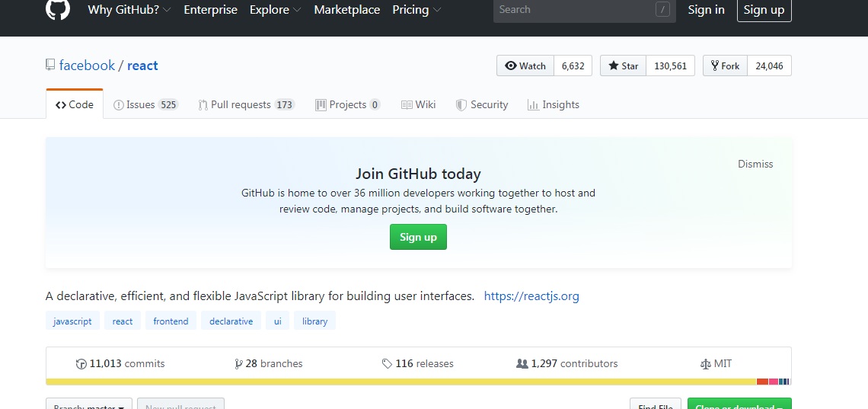Viewport: 868px width, 409px height.
Task: Click the GitHub octocat logo
Action: 58,9
